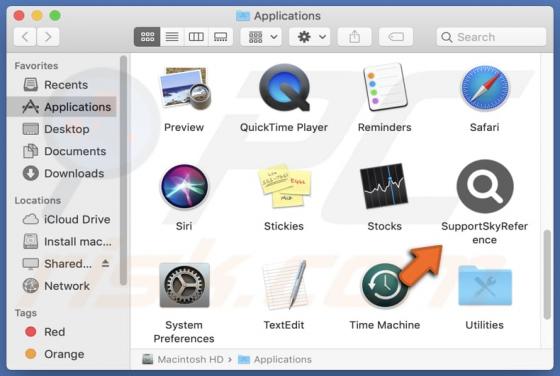Open Downloads in the sidebar
Viewport: 560px width, 376px height.
61,173
